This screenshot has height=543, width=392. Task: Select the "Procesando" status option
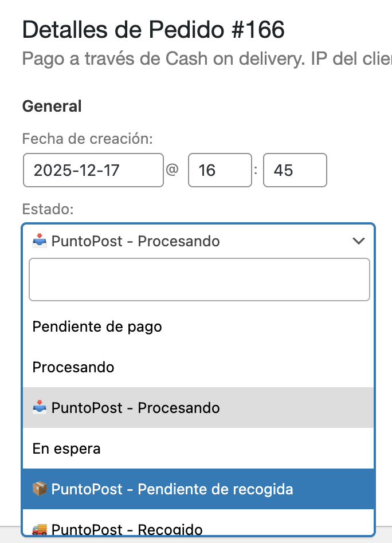[73, 367]
